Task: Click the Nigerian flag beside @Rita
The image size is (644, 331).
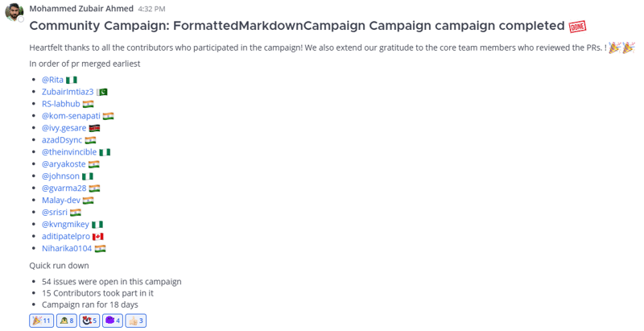Action: click(72, 80)
